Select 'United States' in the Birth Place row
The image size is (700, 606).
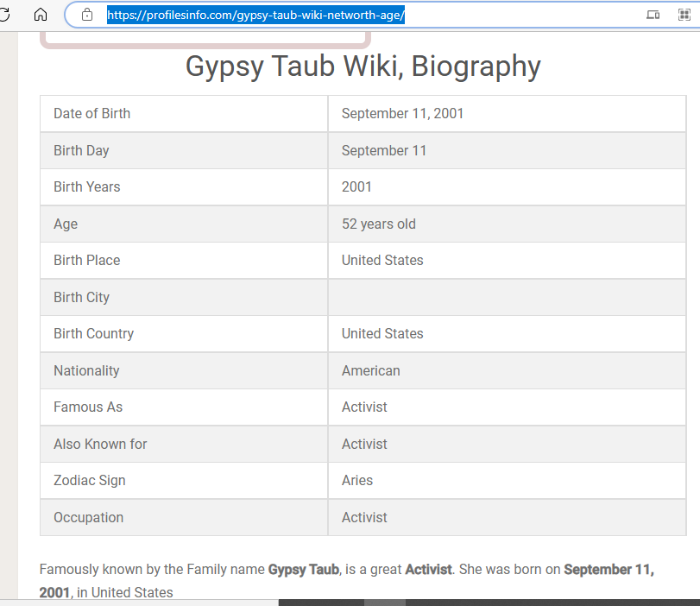[382, 260]
